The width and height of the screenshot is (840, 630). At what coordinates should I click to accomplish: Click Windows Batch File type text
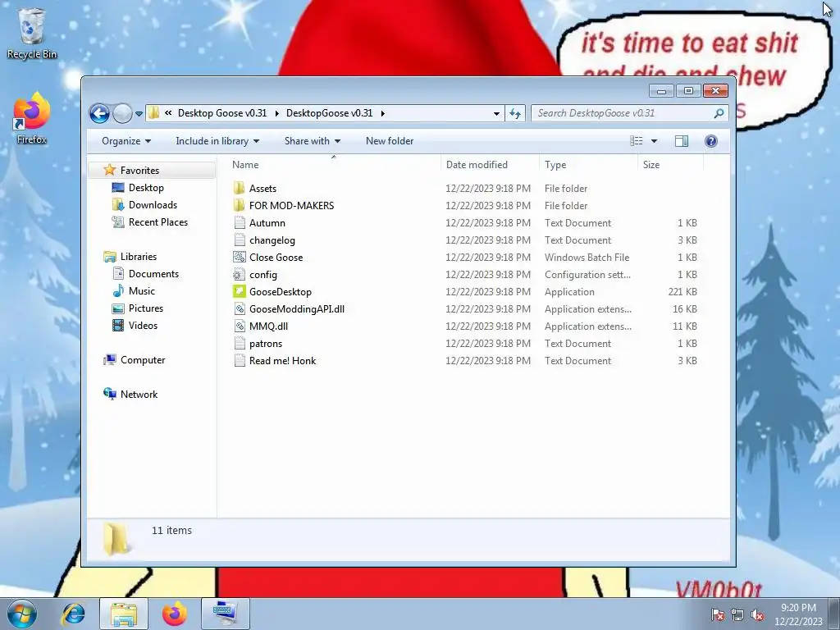587,257
